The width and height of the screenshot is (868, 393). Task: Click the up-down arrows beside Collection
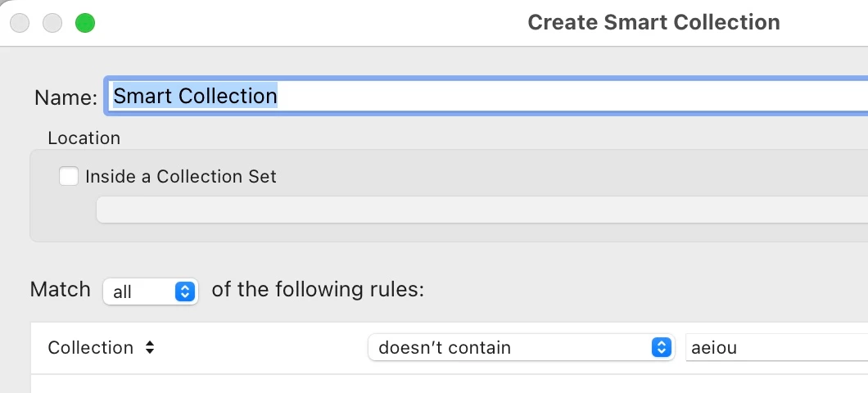click(x=149, y=347)
